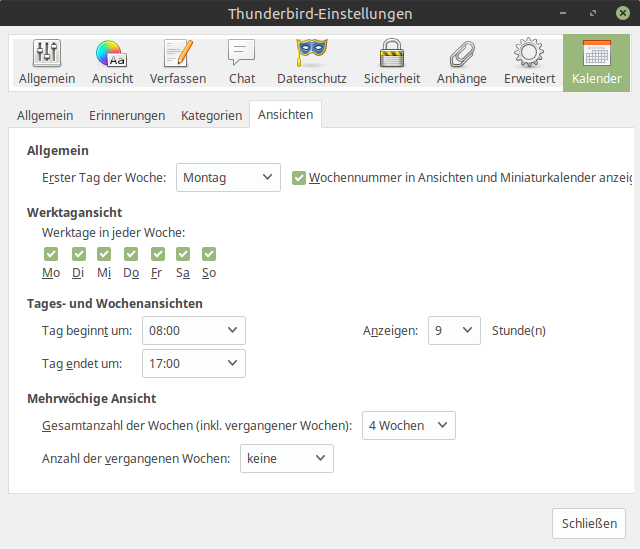The width and height of the screenshot is (640, 549).
Task: Open the Anhänge paperclip category
Action: pos(462,62)
